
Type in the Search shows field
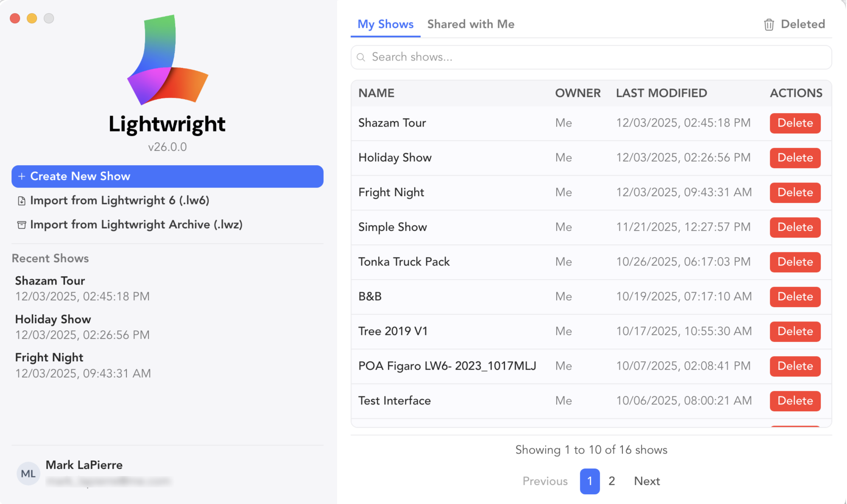click(593, 57)
